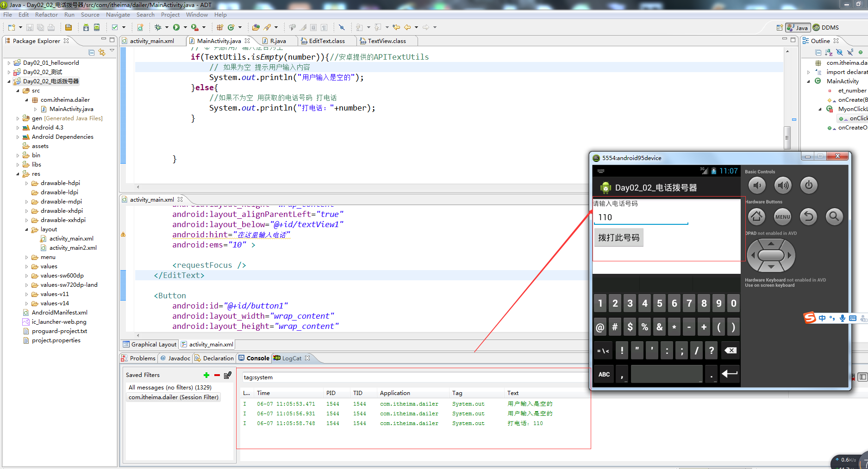Open MainActivity.java in Package Explorer

(x=71, y=109)
